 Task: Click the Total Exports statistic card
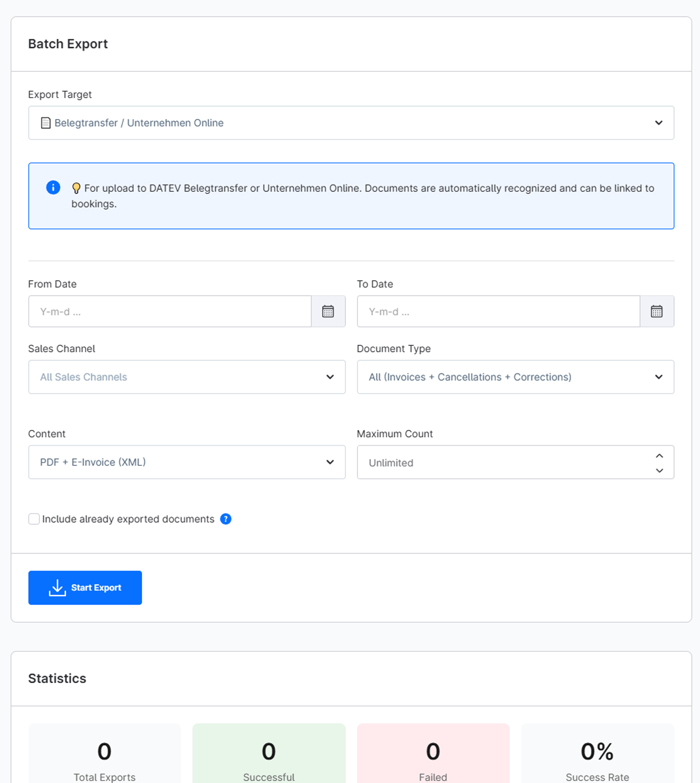105,753
